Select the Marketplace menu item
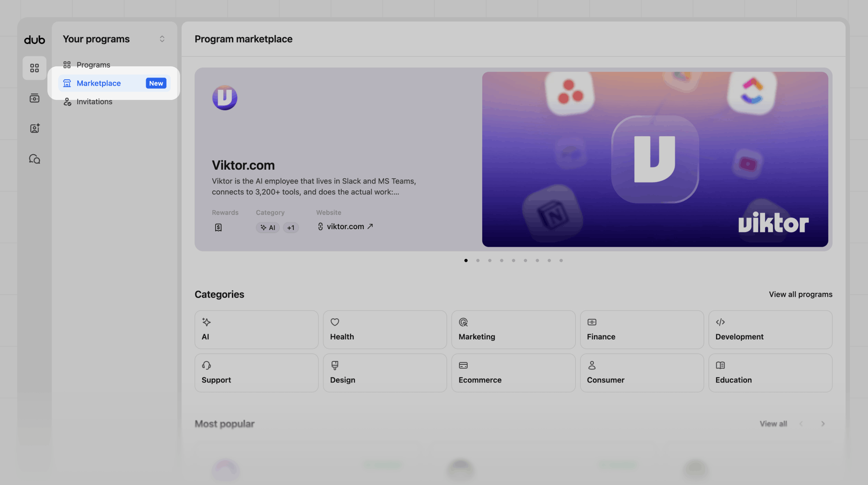This screenshot has height=485, width=868. pos(114,83)
